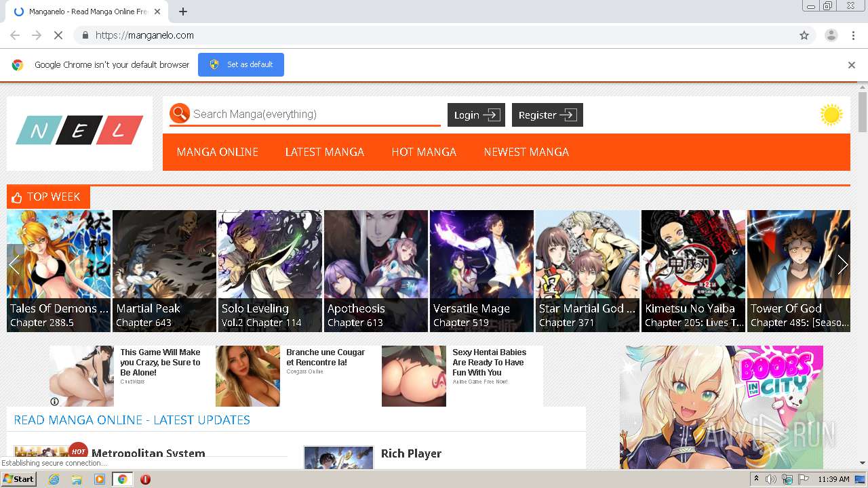Image resolution: width=868 pixels, height=488 pixels.
Task: Open the red Opera taskbar icon
Action: pyautogui.click(x=145, y=479)
